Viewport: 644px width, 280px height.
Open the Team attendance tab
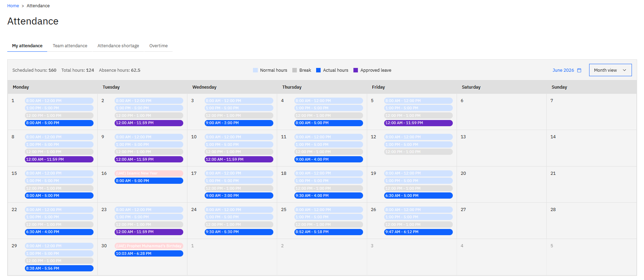coord(70,46)
